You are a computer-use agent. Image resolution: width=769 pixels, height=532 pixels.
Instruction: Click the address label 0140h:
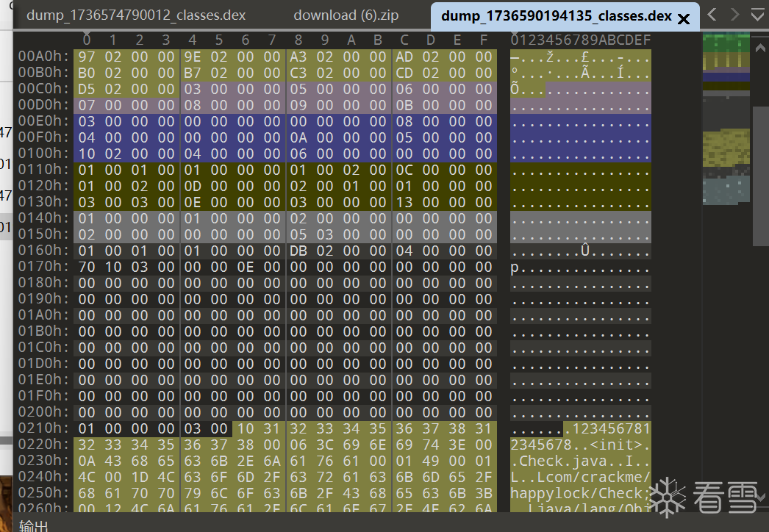[43, 218]
